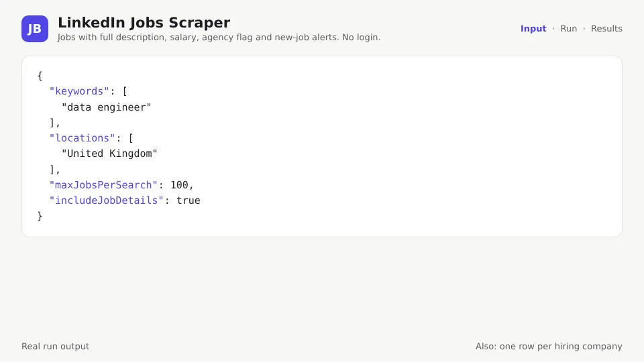
Task: Select the "United Kingdom" value
Action: (109, 154)
